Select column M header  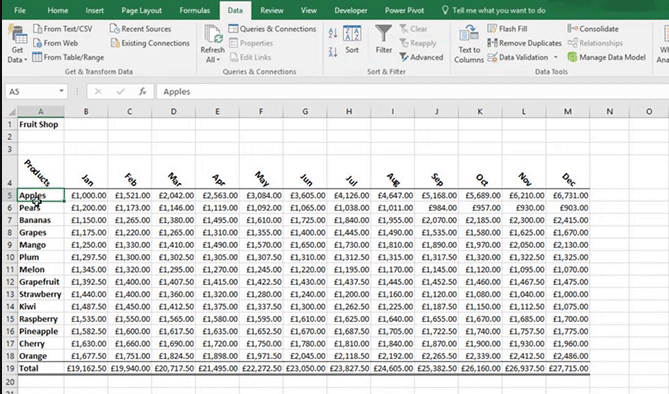(567, 111)
